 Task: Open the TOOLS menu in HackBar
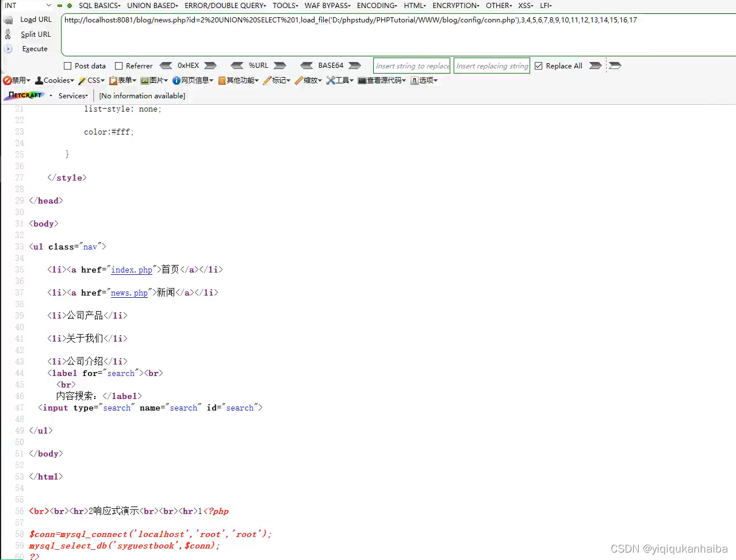coord(285,6)
